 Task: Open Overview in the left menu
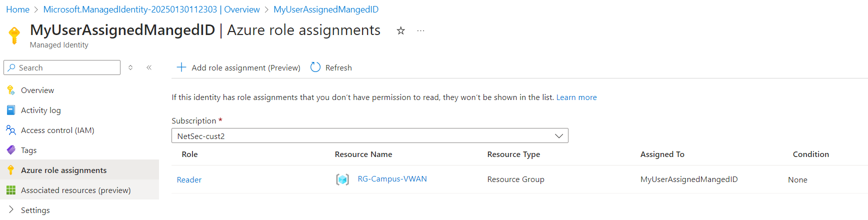click(x=37, y=90)
